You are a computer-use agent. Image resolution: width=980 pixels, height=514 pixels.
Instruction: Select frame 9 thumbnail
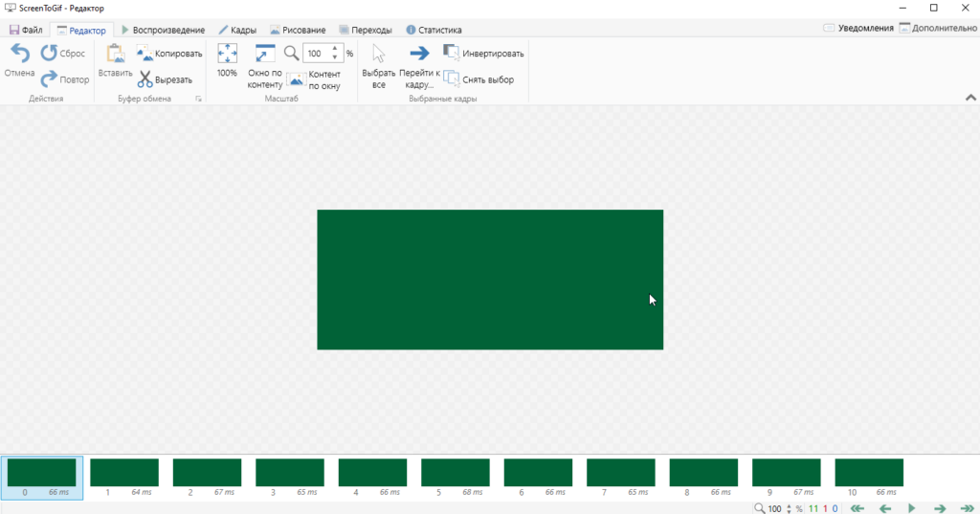[787, 478]
